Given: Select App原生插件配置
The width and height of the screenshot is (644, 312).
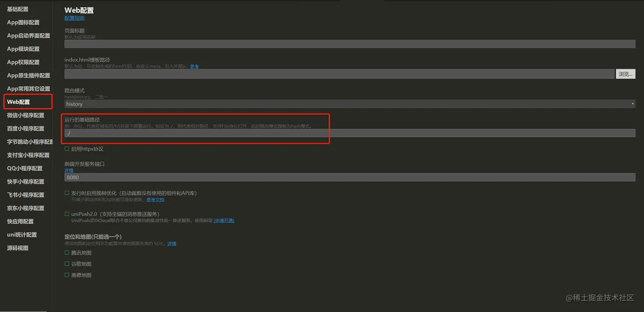Looking at the screenshot, I should 29,75.
